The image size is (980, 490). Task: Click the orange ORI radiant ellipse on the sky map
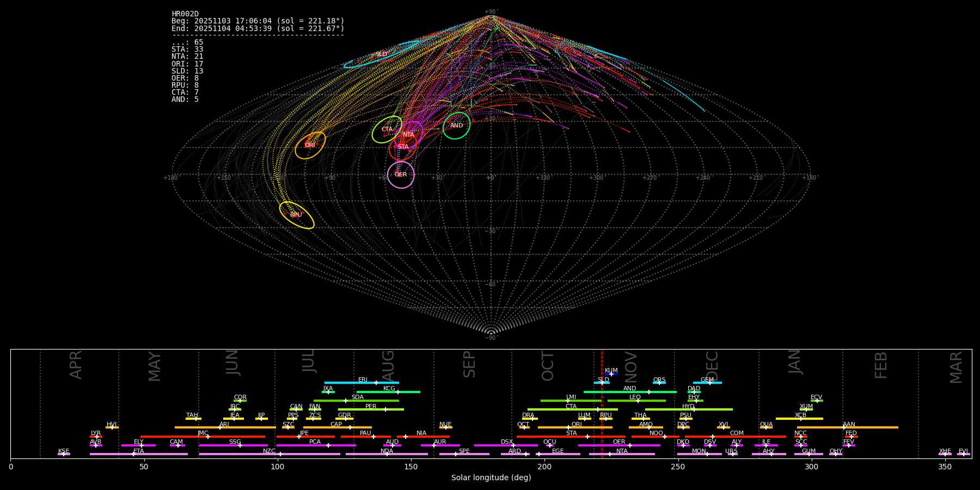click(x=310, y=145)
